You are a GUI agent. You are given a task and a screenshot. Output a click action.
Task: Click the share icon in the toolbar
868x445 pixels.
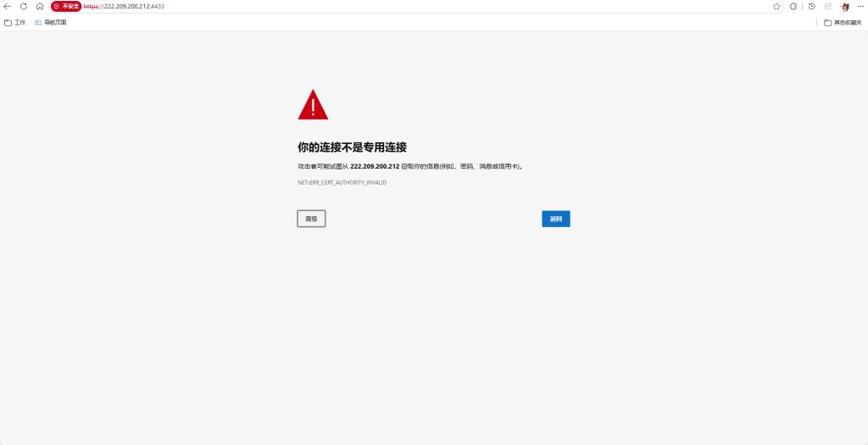(x=828, y=7)
